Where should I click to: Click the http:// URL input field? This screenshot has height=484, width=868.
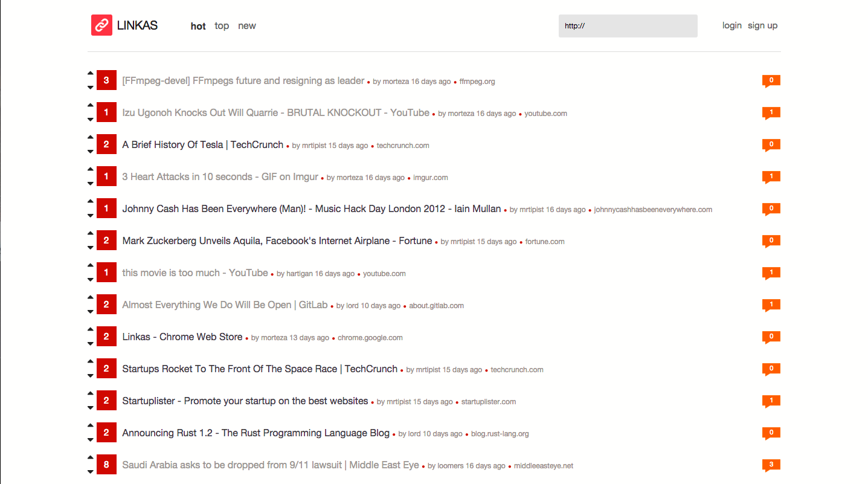coord(628,26)
